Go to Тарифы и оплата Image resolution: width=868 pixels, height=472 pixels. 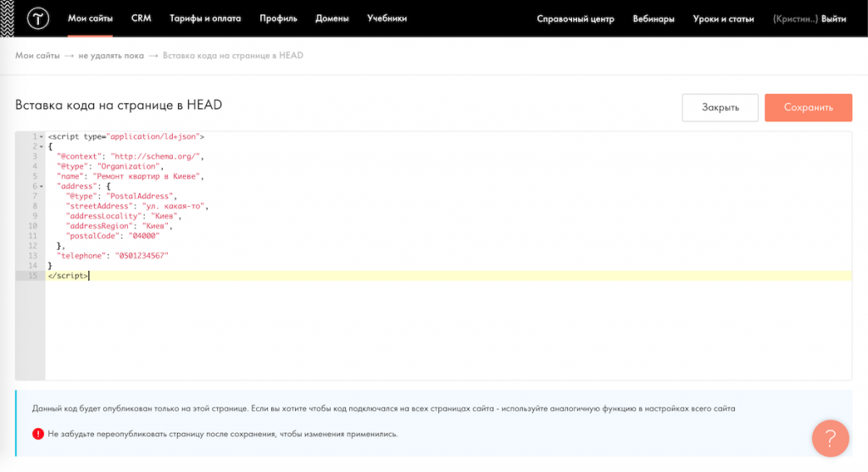coord(205,18)
